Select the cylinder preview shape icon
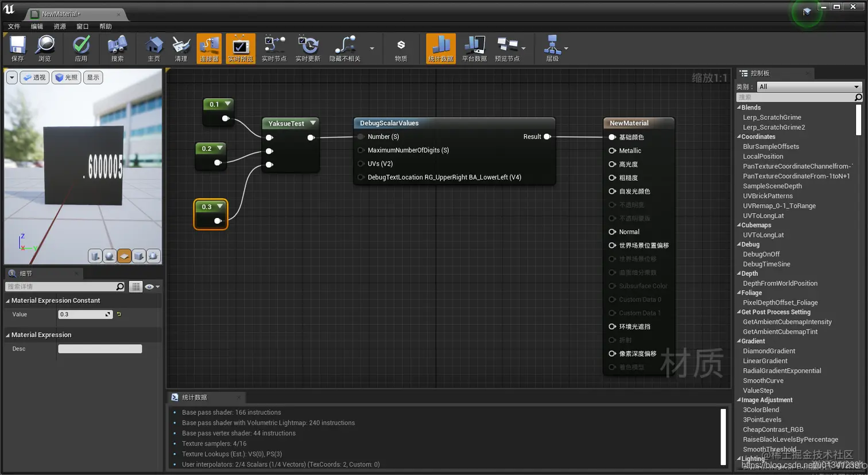 pos(95,256)
